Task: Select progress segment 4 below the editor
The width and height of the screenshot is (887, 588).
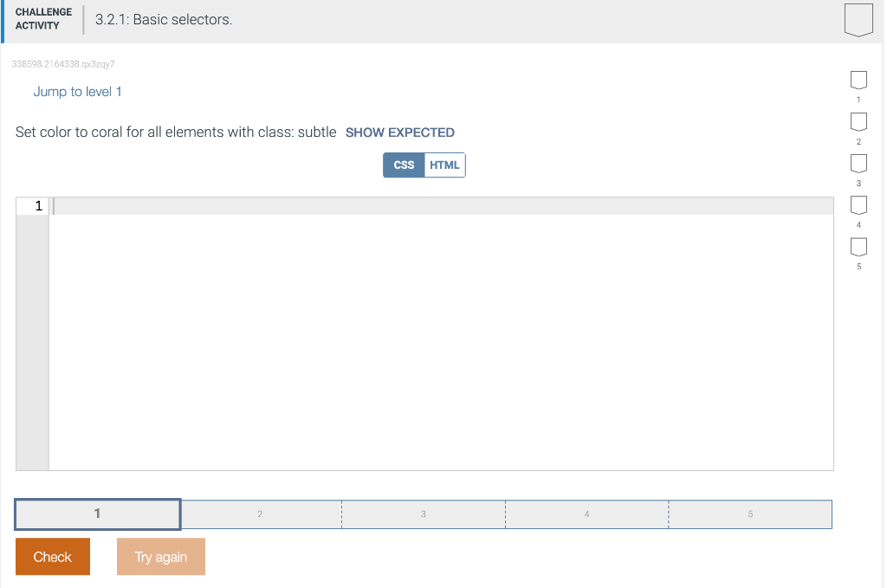Action: click(586, 514)
